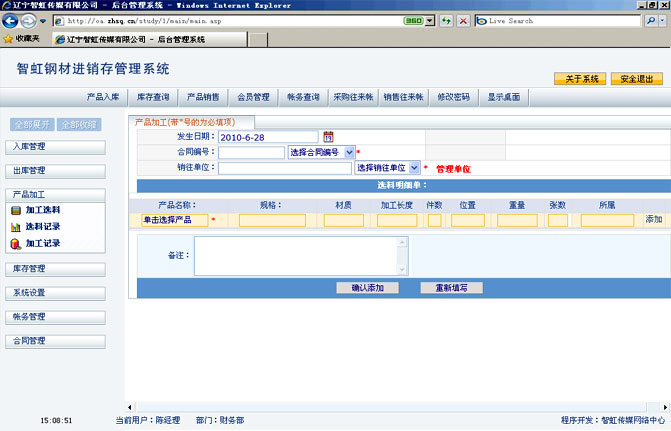
Task: Open the 收藏夹 favorites star
Action: click(8, 39)
